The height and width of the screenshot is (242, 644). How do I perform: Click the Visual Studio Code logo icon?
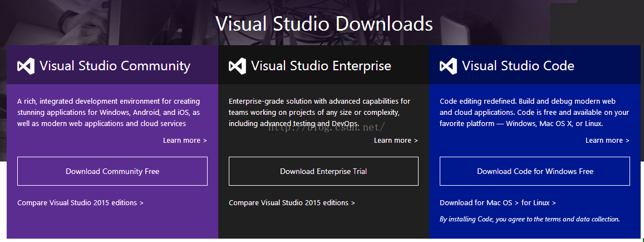(448, 66)
